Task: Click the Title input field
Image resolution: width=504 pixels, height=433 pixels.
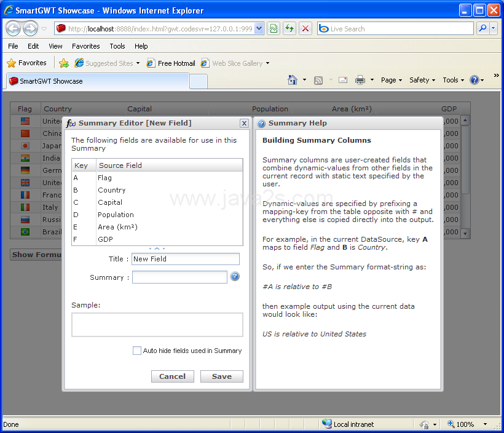Action: click(x=186, y=259)
